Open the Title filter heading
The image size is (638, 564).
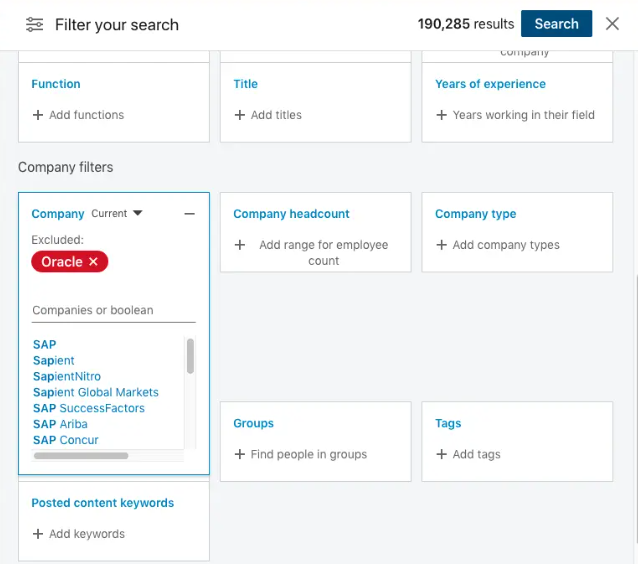(245, 84)
